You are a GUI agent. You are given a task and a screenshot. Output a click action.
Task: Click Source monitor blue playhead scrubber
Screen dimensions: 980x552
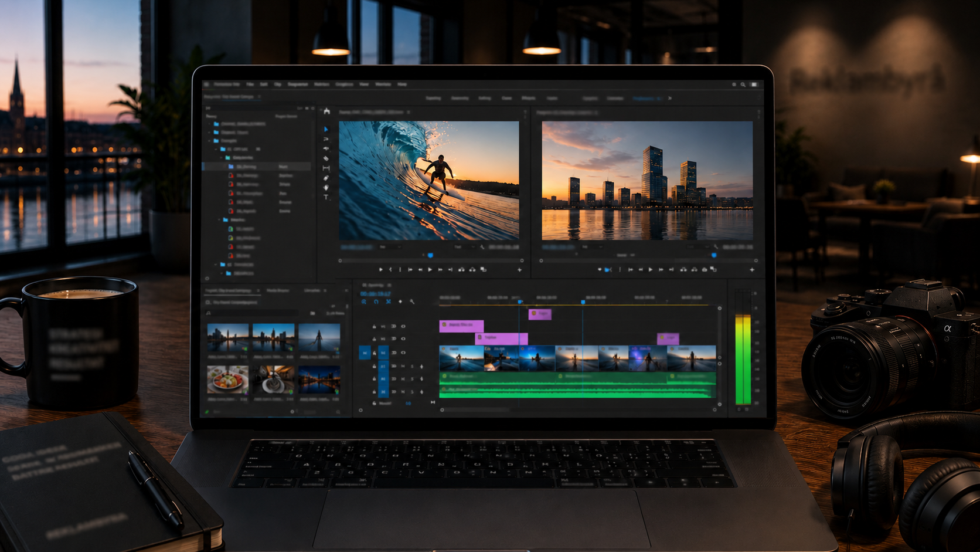pos(430,255)
